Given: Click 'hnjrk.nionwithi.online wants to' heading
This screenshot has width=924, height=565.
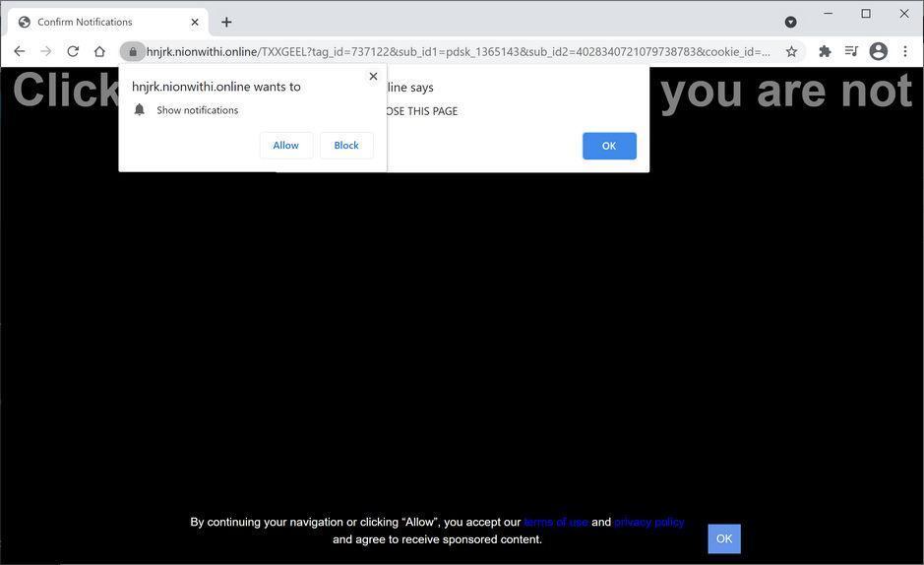Looking at the screenshot, I should (216, 87).
